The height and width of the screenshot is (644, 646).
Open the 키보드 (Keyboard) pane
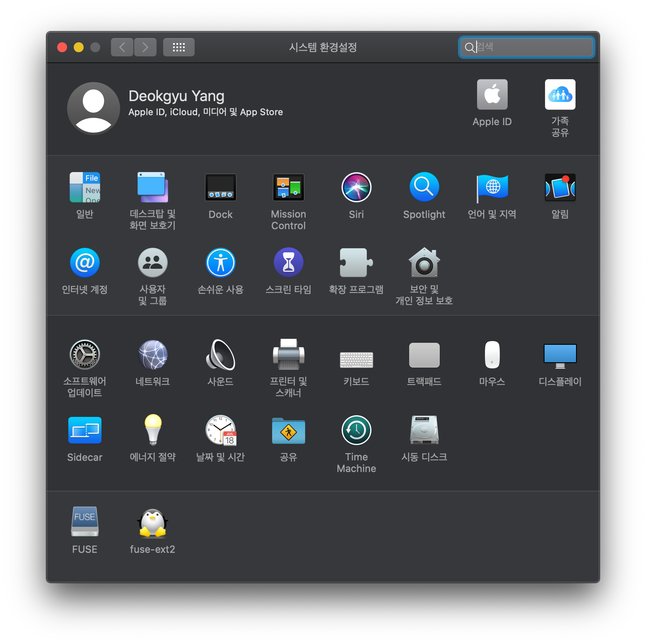pyautogui.click(x=357, y=360)
